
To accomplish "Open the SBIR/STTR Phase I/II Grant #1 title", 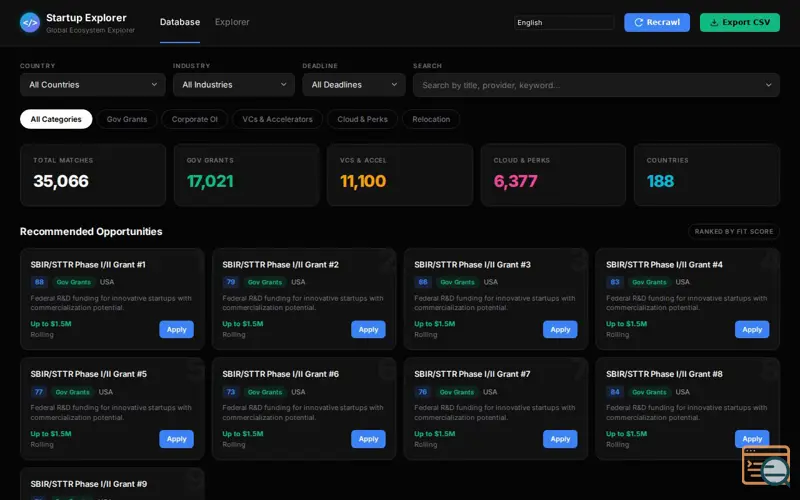I will (x=88, y=264).
